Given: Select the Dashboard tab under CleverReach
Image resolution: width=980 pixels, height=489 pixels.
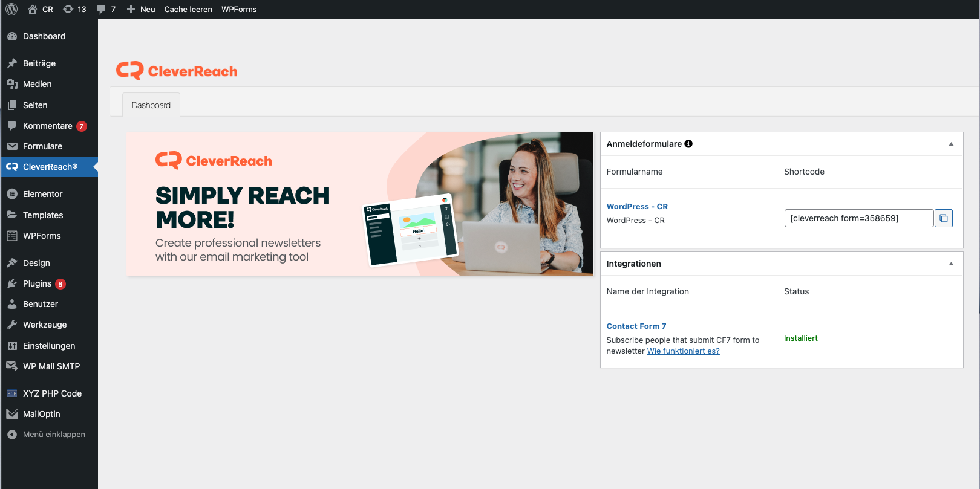Looking at the screenshot, I should (x=151, y=105).
